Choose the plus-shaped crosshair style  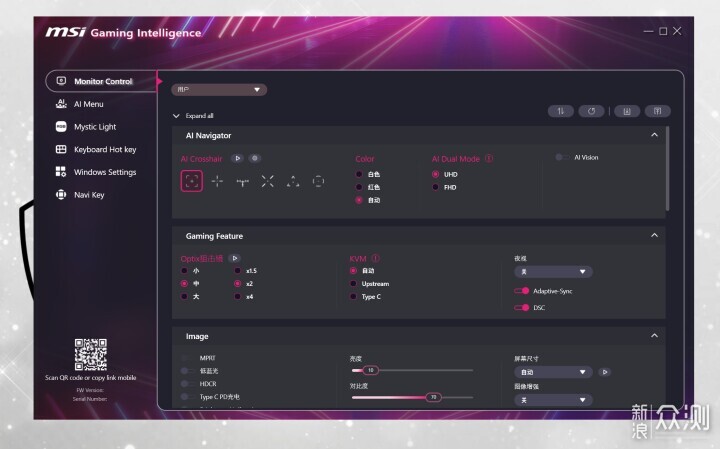[x=217, y=181]
